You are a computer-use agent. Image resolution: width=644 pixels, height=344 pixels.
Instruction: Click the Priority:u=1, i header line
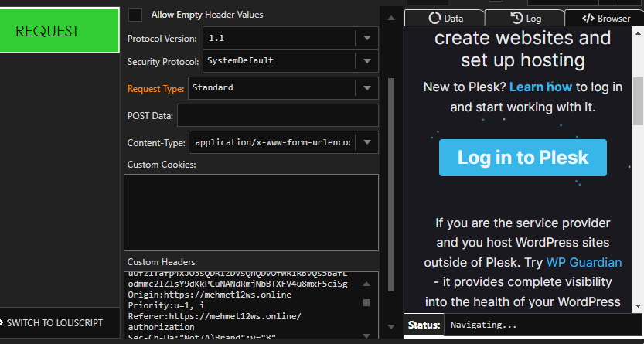tap(166, 305)
